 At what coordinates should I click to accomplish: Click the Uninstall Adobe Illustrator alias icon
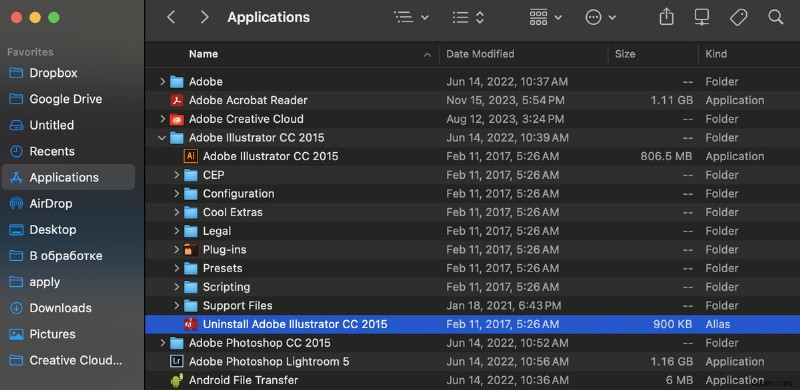click(x=190, y=324)
